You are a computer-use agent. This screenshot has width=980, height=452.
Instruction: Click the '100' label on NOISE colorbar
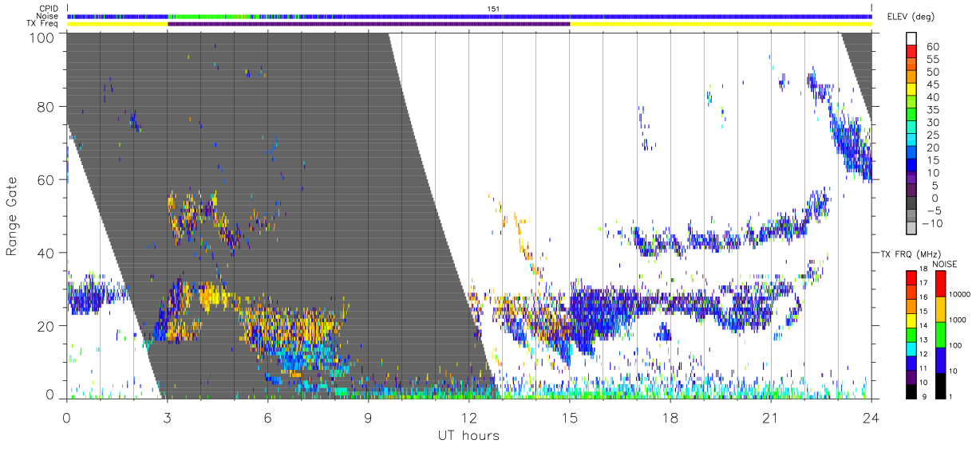[x=955, y=345]
